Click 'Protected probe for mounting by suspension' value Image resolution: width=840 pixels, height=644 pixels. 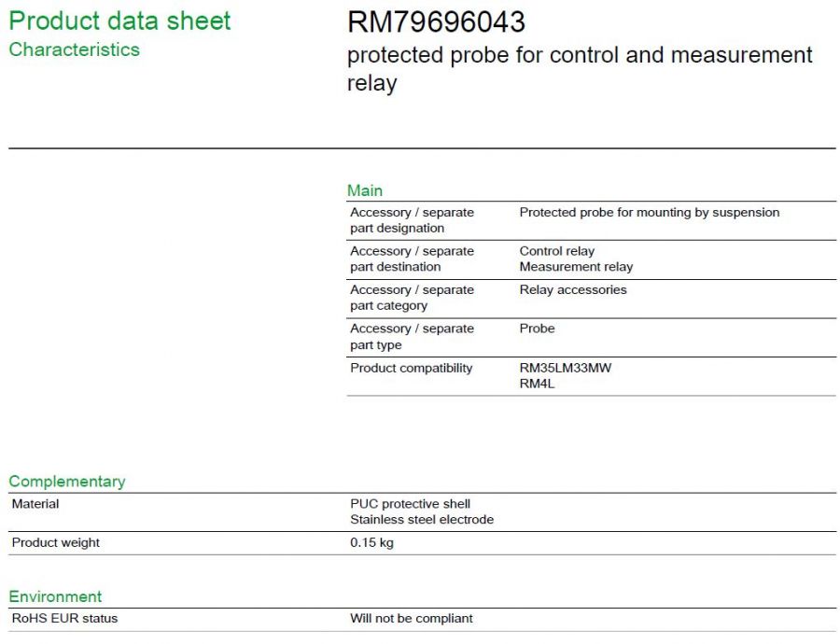(x=650, y=212)
